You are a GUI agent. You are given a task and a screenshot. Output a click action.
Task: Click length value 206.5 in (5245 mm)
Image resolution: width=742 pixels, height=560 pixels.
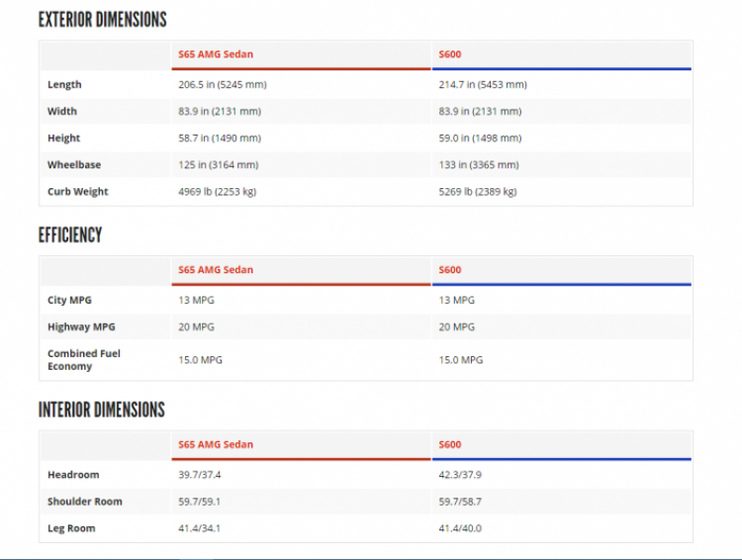[223, 85]
